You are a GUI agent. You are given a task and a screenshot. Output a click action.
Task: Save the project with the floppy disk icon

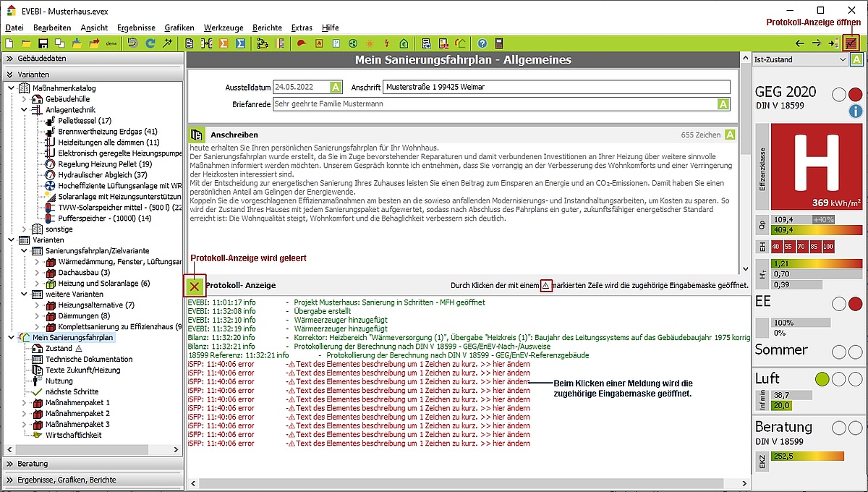point(43,43)
